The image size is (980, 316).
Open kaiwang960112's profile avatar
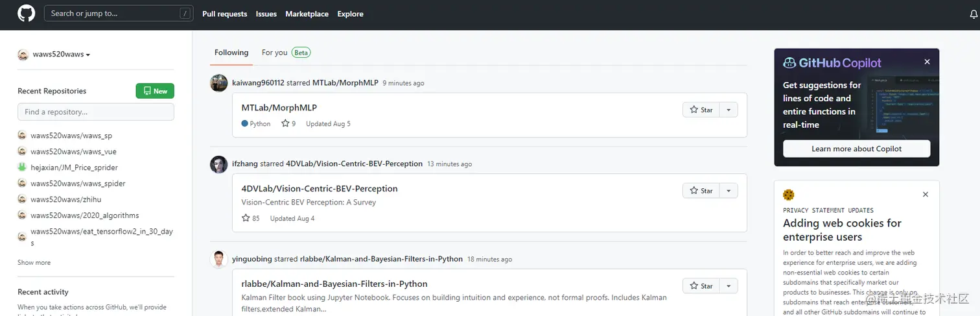point(219,83)
